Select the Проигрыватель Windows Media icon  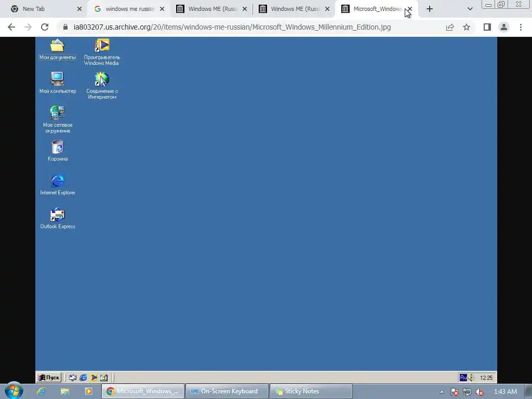coord(102,52)
